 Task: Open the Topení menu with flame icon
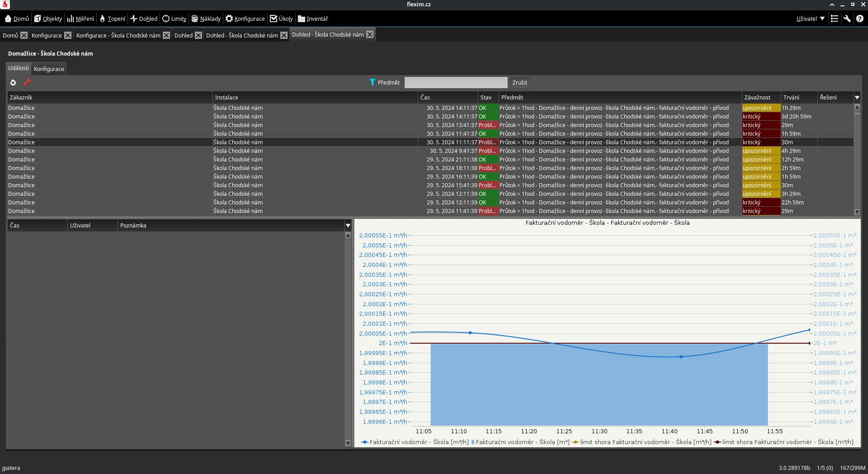coord(113,19)
